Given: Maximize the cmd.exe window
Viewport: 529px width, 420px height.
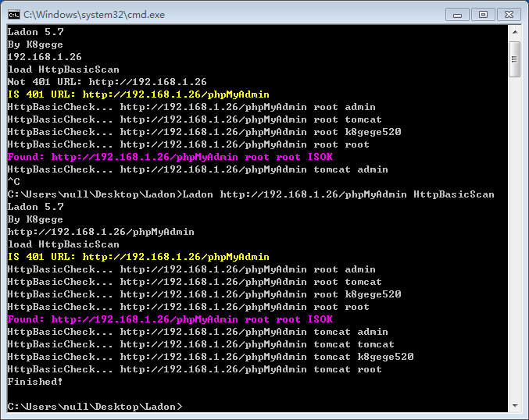Looking at the screenshot, I should pyautogui.click(x=483, y=15).
